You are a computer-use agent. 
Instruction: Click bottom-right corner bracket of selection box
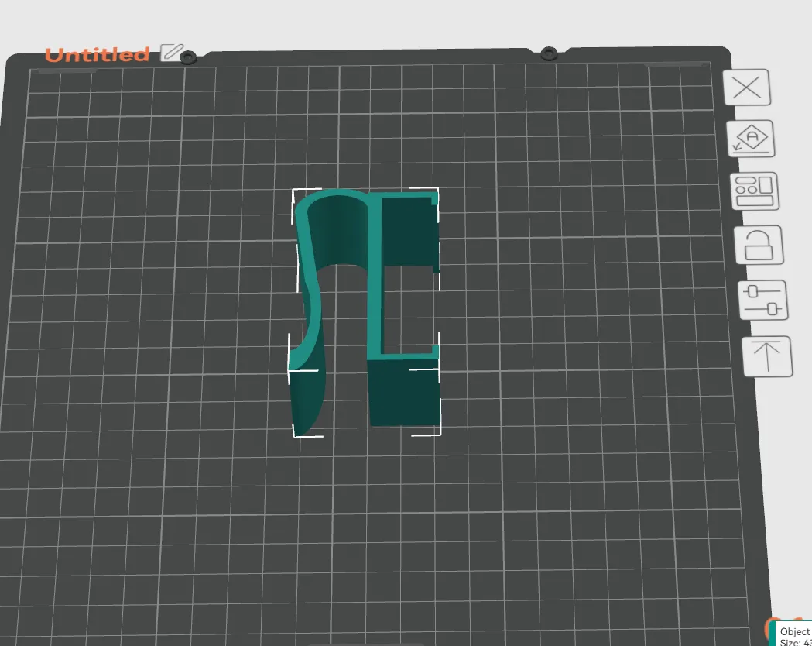coord(437,432)
